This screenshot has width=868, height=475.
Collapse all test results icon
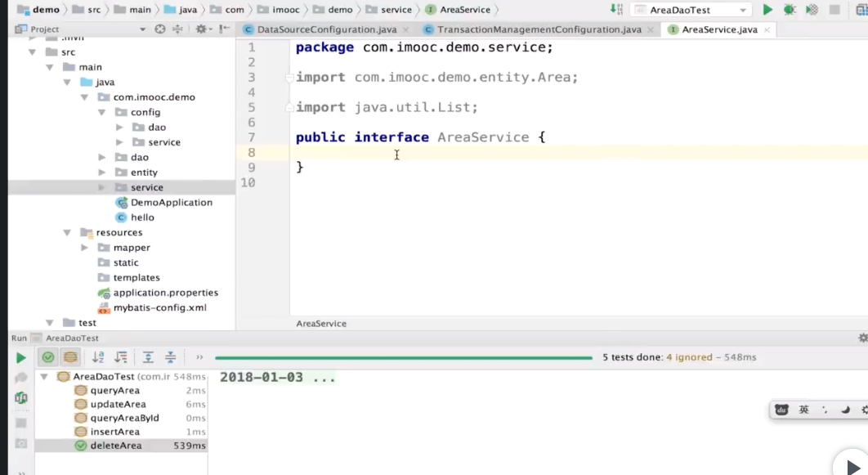coord(171,357)
